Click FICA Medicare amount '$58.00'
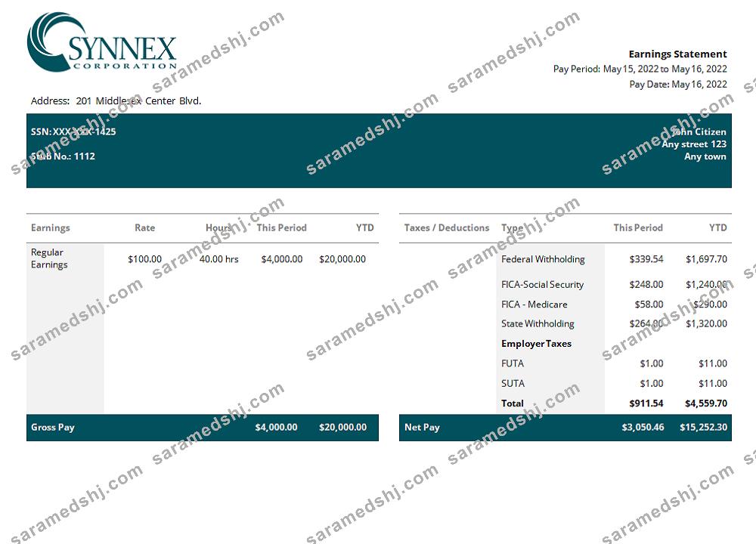 pos(649,304)
